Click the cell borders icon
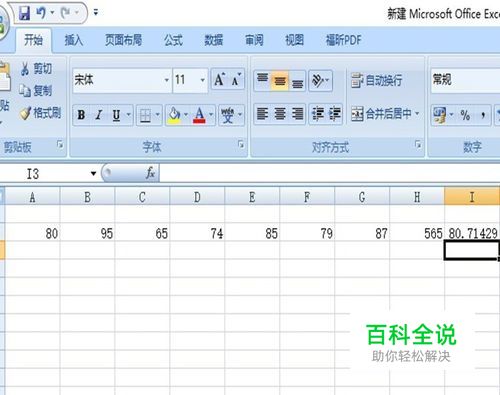Screen dimensions: 500x395 pos(145,115)
